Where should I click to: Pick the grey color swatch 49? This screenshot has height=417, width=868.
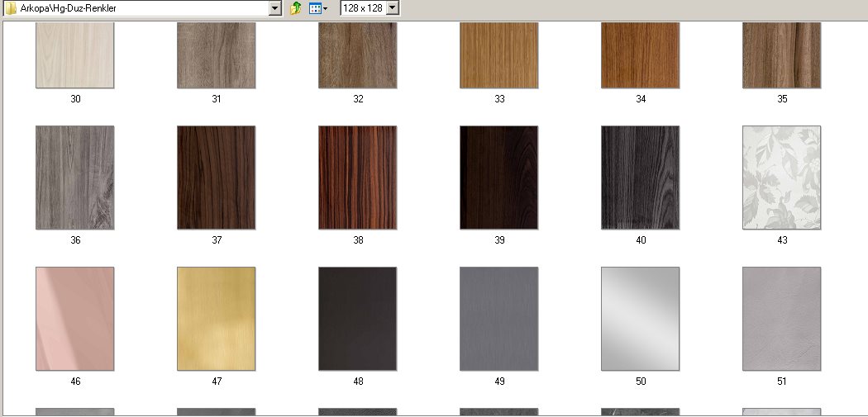(498, 319)
